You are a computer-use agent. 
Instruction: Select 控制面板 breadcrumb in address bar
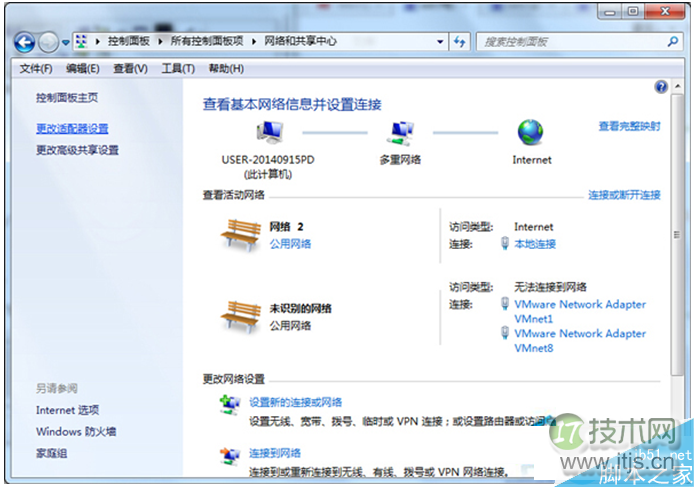129,42
